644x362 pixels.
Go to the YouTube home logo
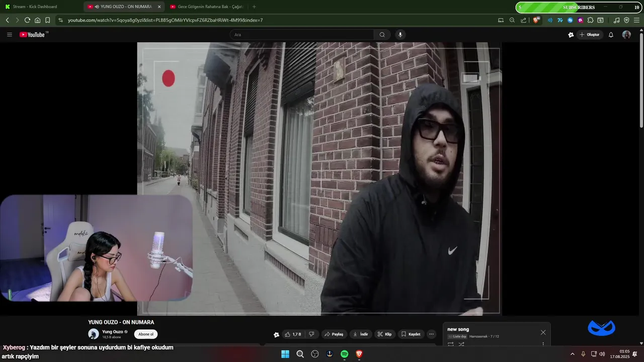click(x=33, y=35)
